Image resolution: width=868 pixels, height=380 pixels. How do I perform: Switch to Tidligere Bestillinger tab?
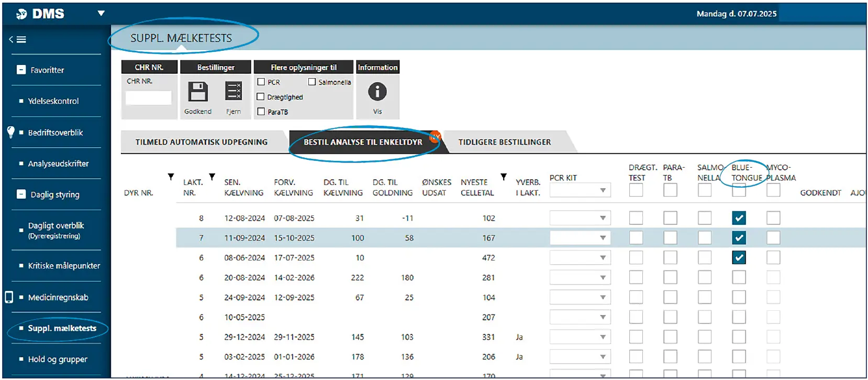(x=504, y=142)
